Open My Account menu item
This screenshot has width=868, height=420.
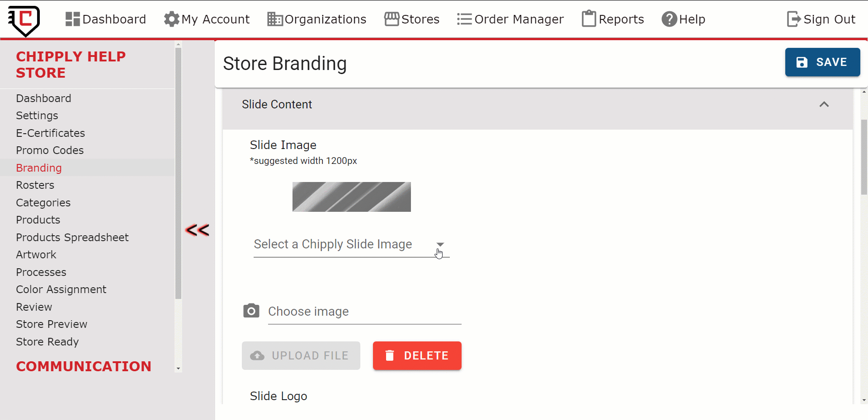point(207,19)
